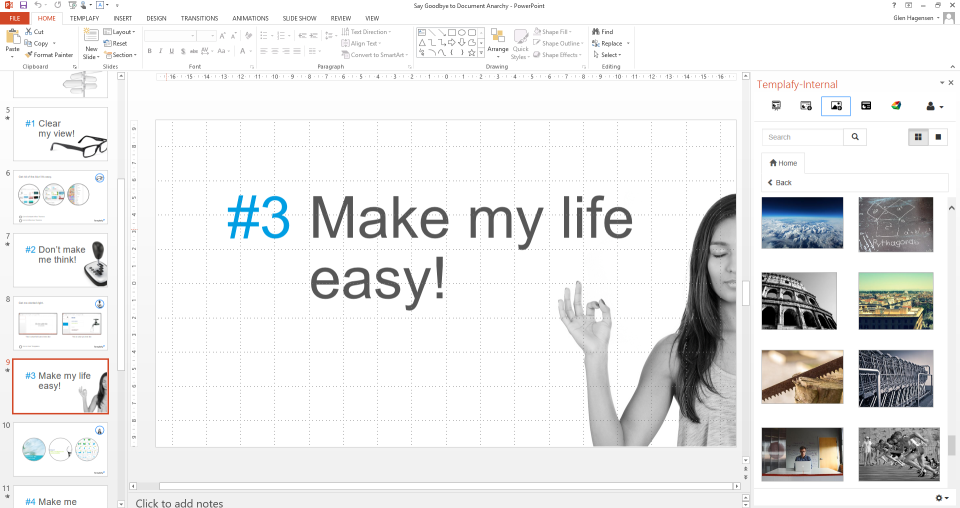This screenshot has height=508, width=960.
Task: Center the text in the Paragraph group
Action: 275,51
